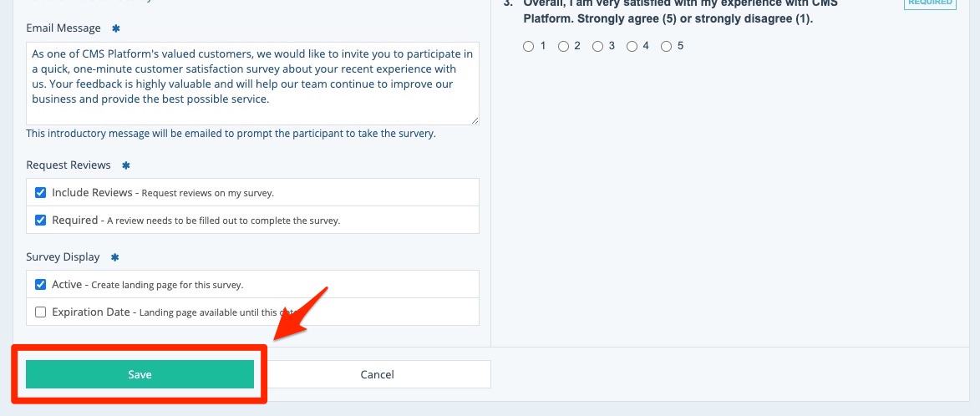Click the asterisk icon beside Email Message
980x416 pixels.
(x=116, y=28)
